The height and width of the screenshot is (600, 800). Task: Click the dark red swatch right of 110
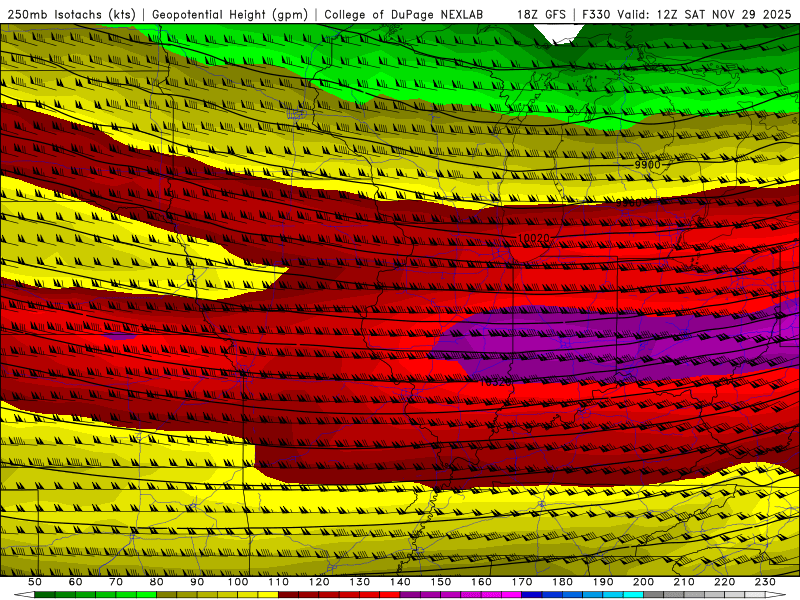[288, 595]
